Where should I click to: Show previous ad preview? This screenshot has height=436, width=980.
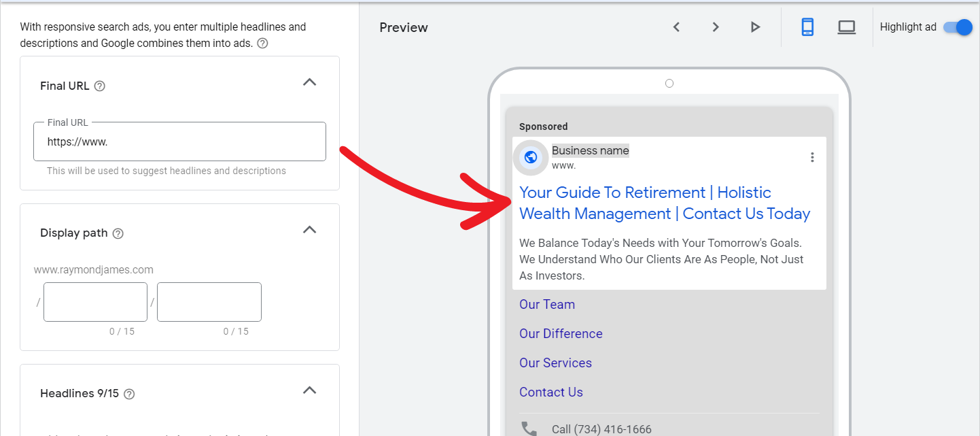(676, 27)
